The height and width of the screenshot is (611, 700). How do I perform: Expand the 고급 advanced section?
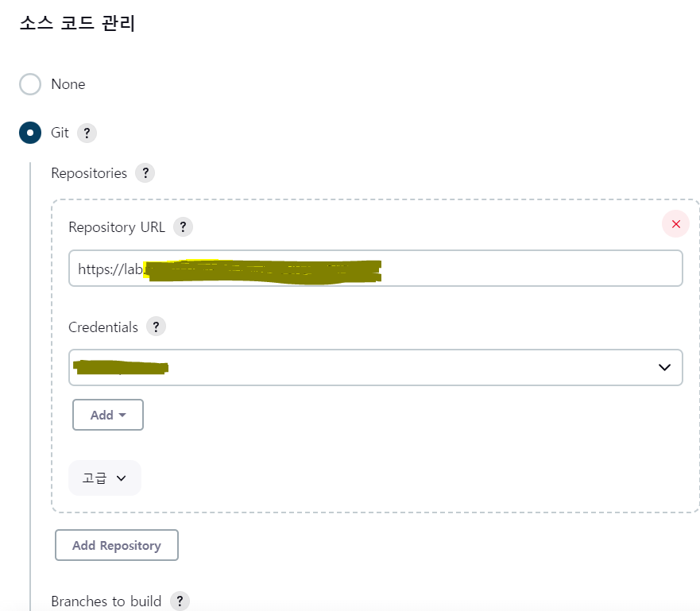pyautogui.click(x=104, y=478)
